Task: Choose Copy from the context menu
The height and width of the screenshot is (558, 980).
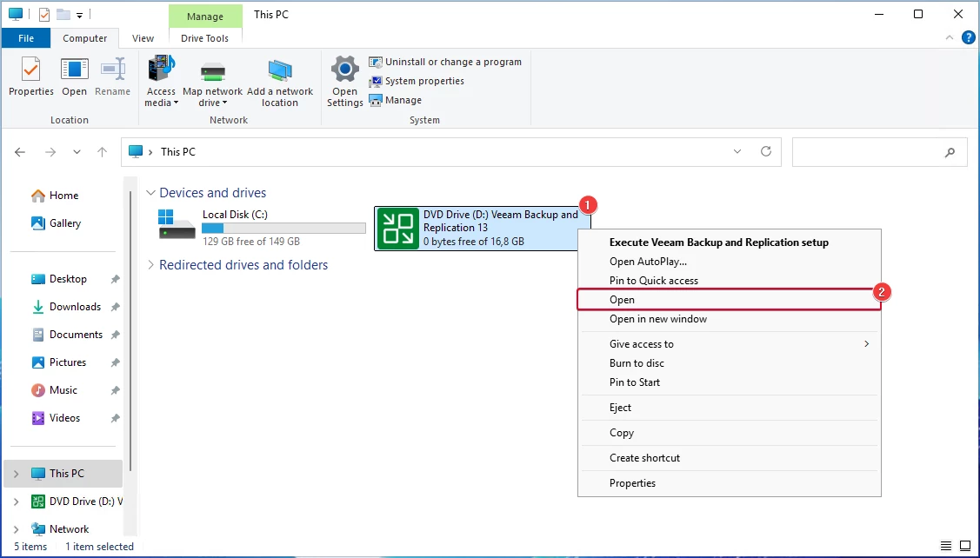Action: click(622, 433)
